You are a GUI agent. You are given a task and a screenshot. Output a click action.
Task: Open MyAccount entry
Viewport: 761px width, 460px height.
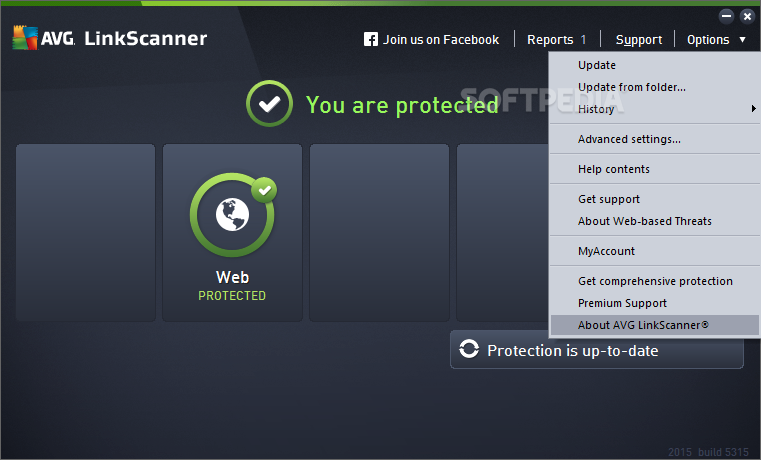[654, 251]
